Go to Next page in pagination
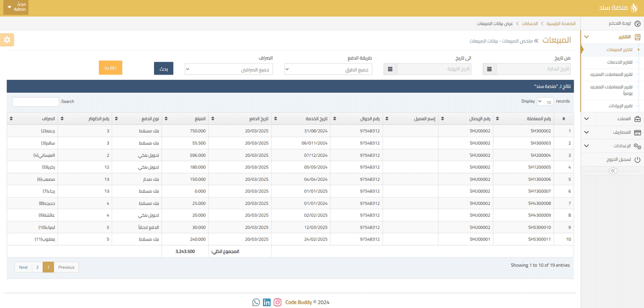The width and height of the screenshot is (644, 308). [x=23, y=267]
